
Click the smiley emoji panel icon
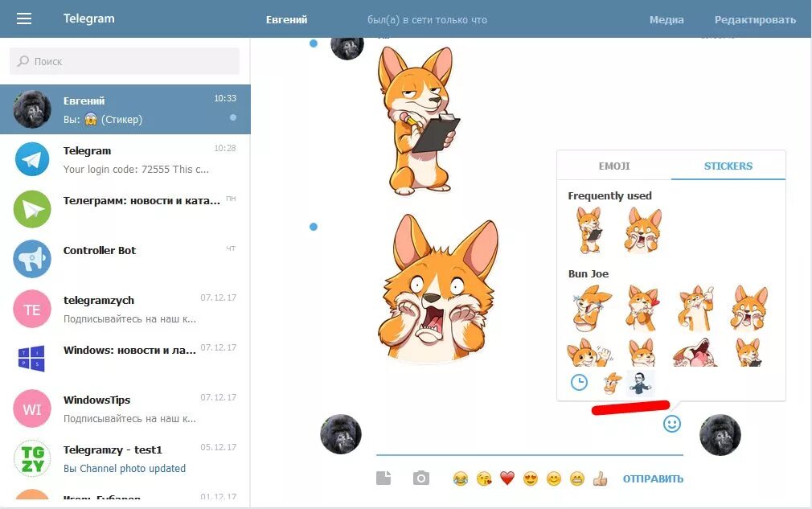672,424
